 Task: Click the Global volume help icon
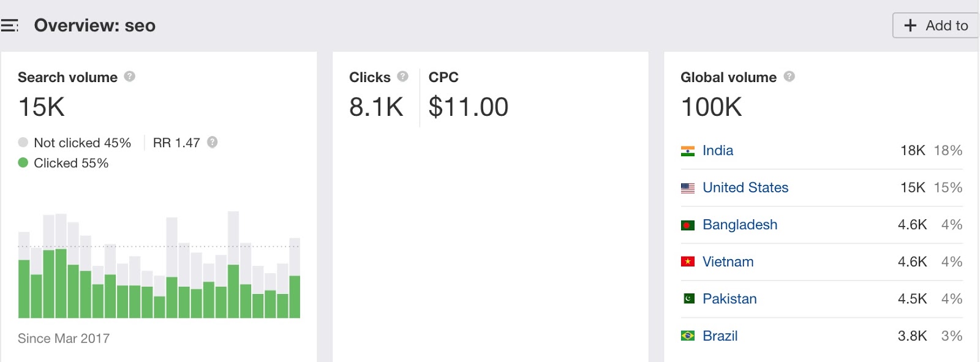(x=789, y=77)
